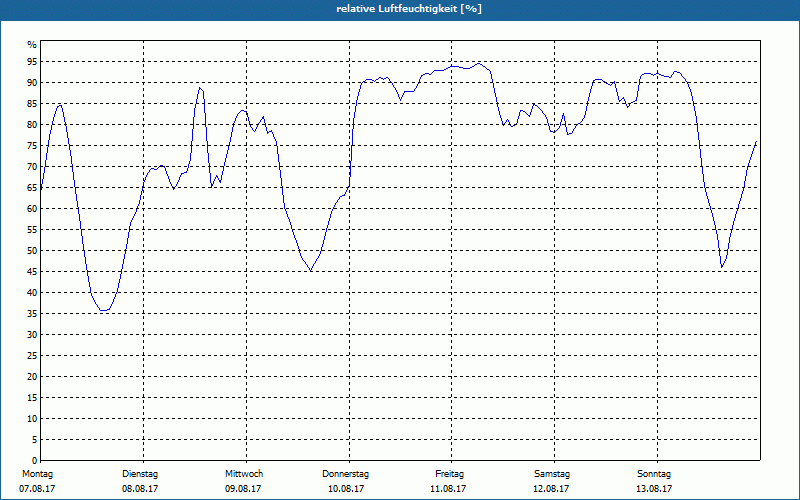Screen dimensions: 800x500
Task: Click the Monday humidity minimum near 36%
Action: 104,310
